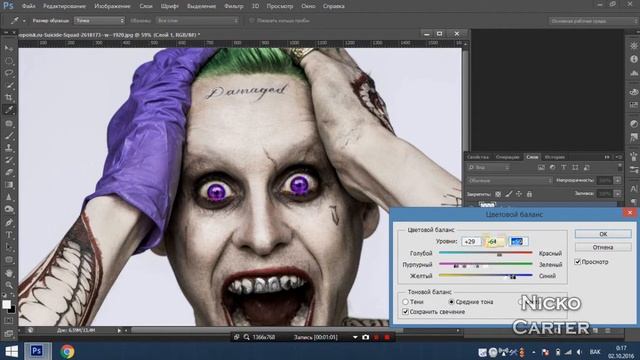This screenshot has width=640, height=360.
Task: Click the Желтый–Синий slider
Action: 485,276
